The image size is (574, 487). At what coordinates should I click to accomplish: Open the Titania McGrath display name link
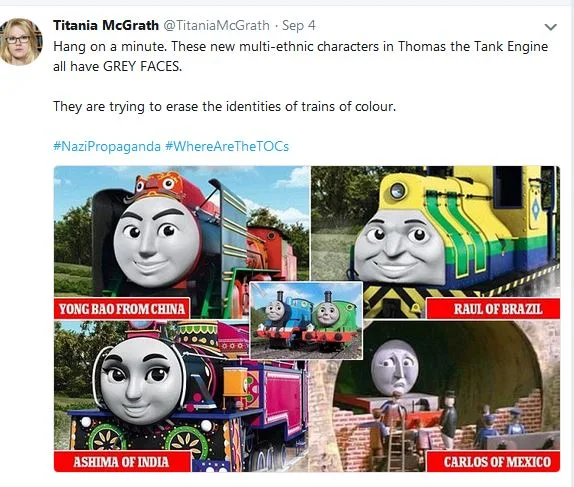(106, 25)
